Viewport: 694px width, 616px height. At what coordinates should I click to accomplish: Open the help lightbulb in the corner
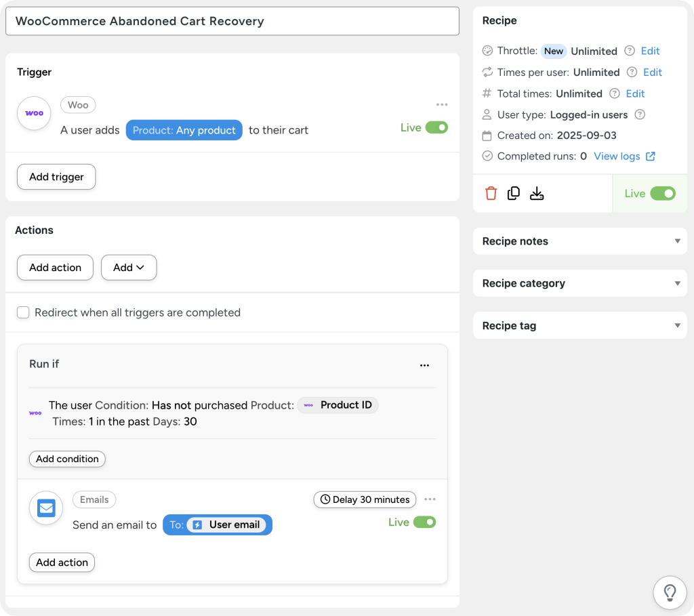[x=670, y=592]
